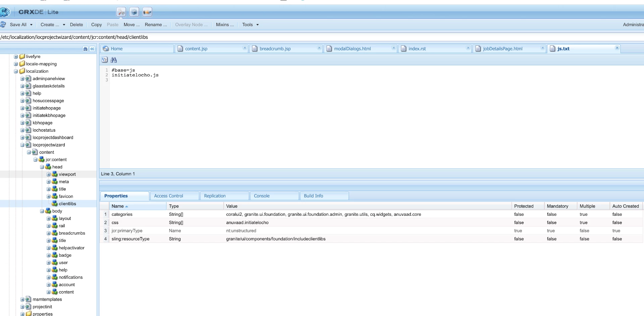Close the breadcrumb.jsp tab

click(x=319, y=48)
